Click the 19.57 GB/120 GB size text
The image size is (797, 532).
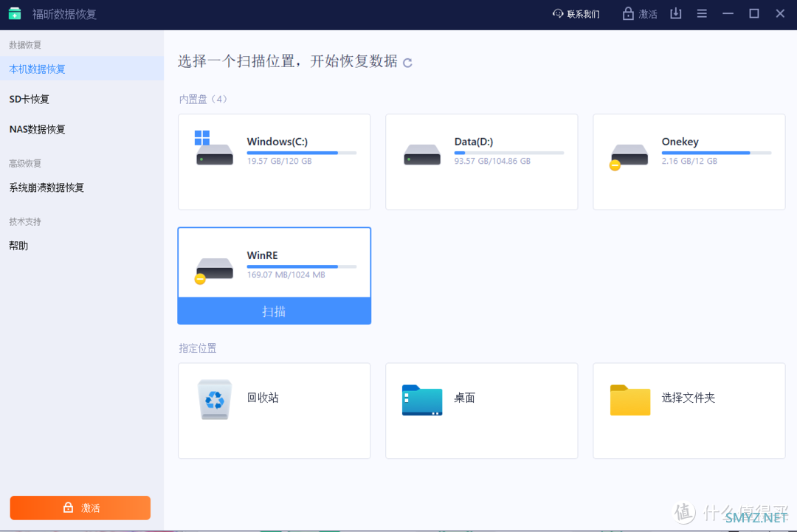click(280, 161)
